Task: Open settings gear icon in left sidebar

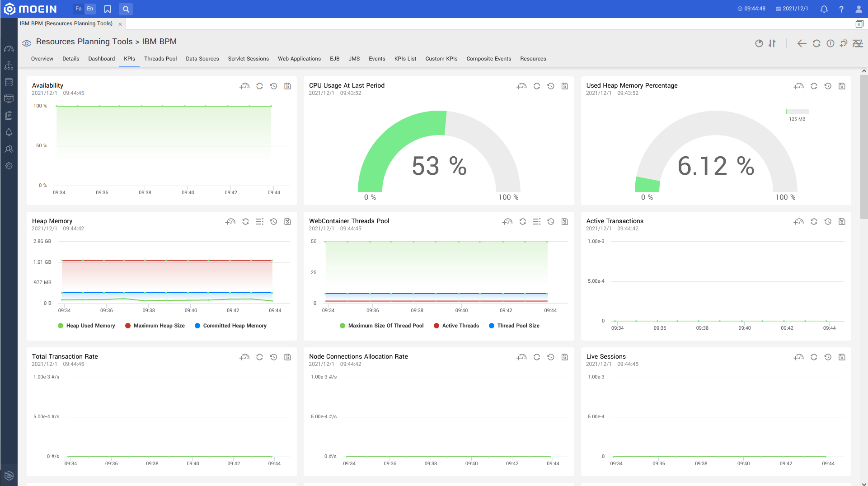Action: (9, 166)
